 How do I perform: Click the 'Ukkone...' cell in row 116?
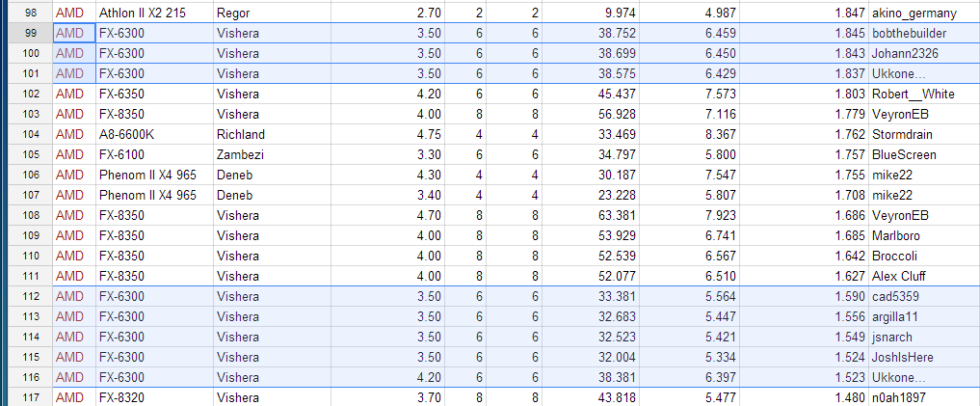pyautogui.click(x=924, y=377)
